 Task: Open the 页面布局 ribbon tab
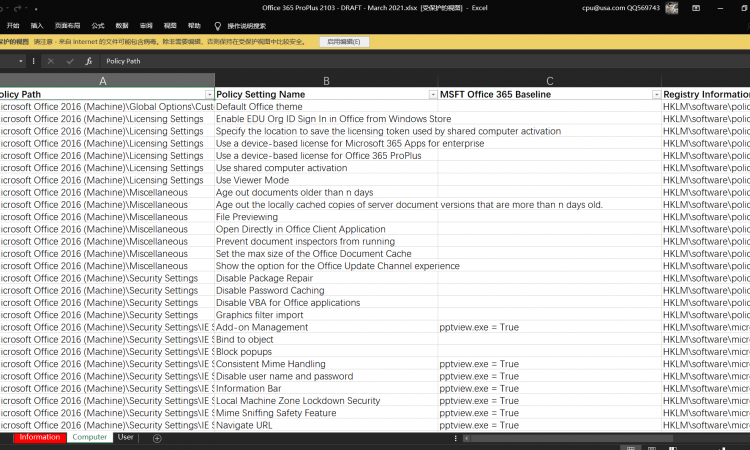(x=67, y=26)
